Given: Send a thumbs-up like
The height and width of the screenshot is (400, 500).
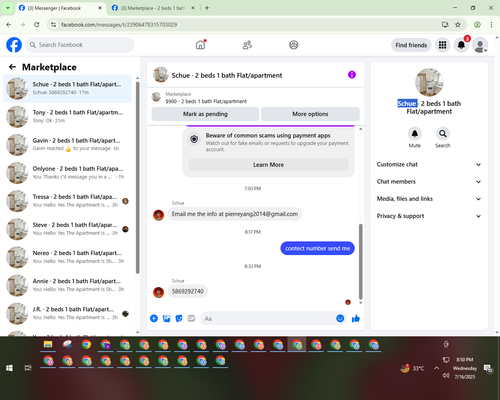Looking at the screenshot, I should click(x=356, y=318).
